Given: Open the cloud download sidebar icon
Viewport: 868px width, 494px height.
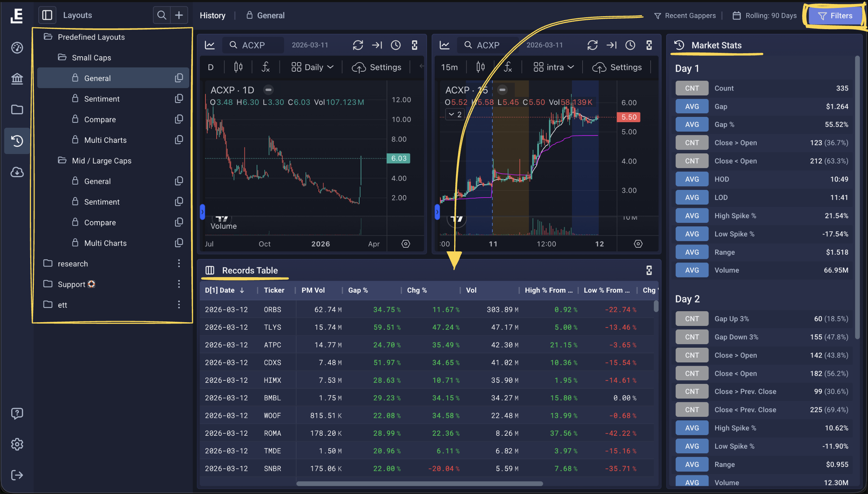Looking at the screenshot, I should [x=17, y=172].
